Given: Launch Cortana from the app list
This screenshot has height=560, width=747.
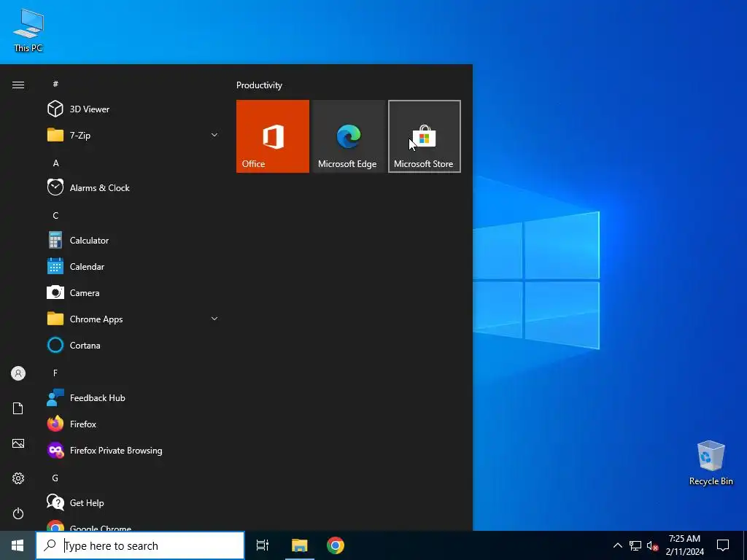Looking at the screenshot, I should point(133,345).
